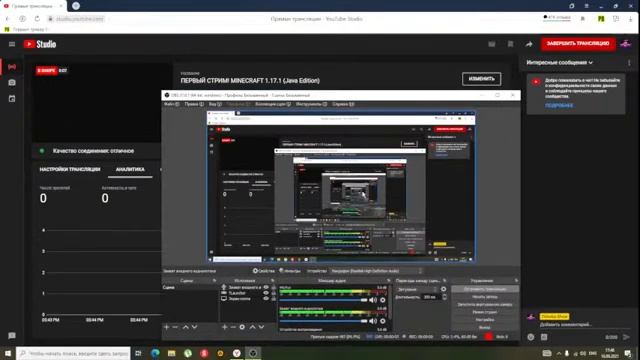Image resolution: width=640 pixels, height=360 pixels.
Task: Open OBS Controls dock options icon
Action: [x=516, y=281]
